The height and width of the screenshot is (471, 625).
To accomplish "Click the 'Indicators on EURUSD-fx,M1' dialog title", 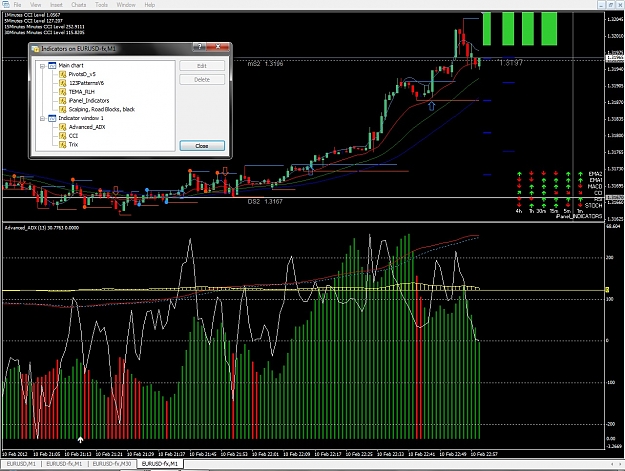I will click(x=79, y=49).
